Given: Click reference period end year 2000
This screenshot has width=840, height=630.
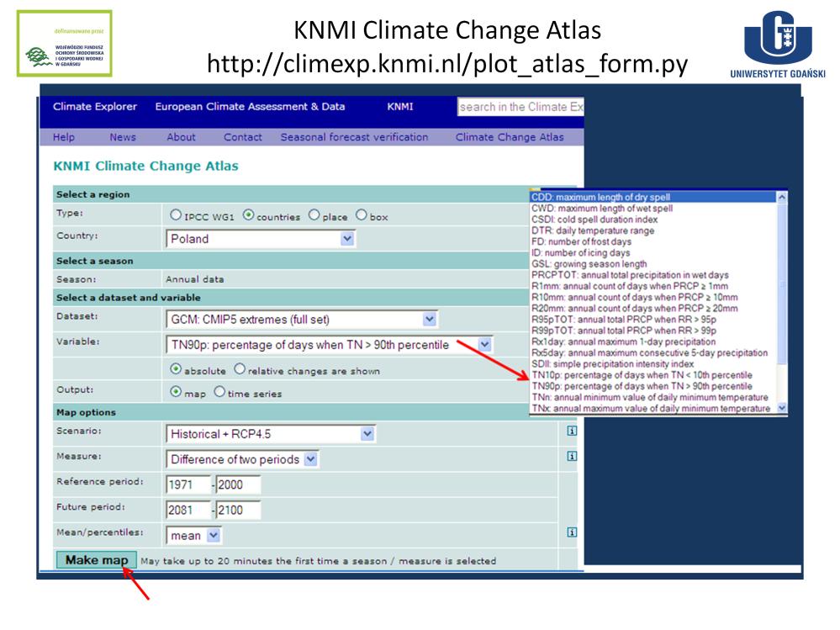Looking at the screenshot, I should coord(239,484).
